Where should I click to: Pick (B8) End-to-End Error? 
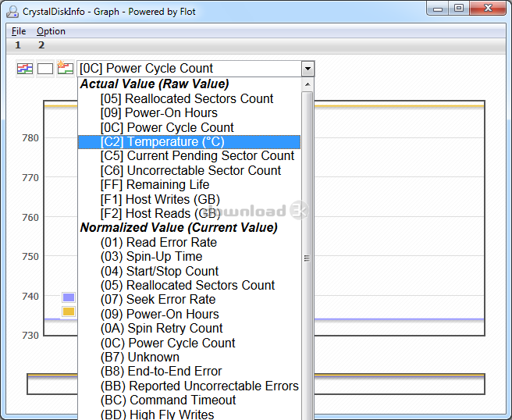point(189,372)
